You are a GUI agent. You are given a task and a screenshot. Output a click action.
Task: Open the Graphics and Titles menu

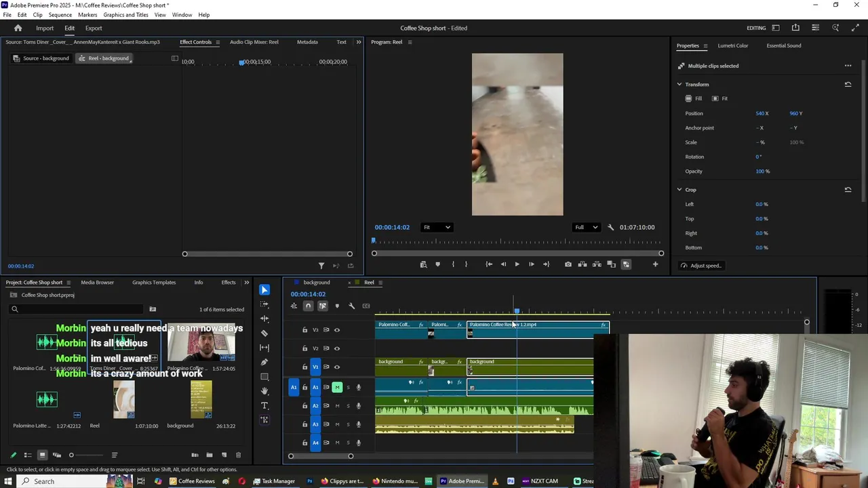(x=125, y=14)
